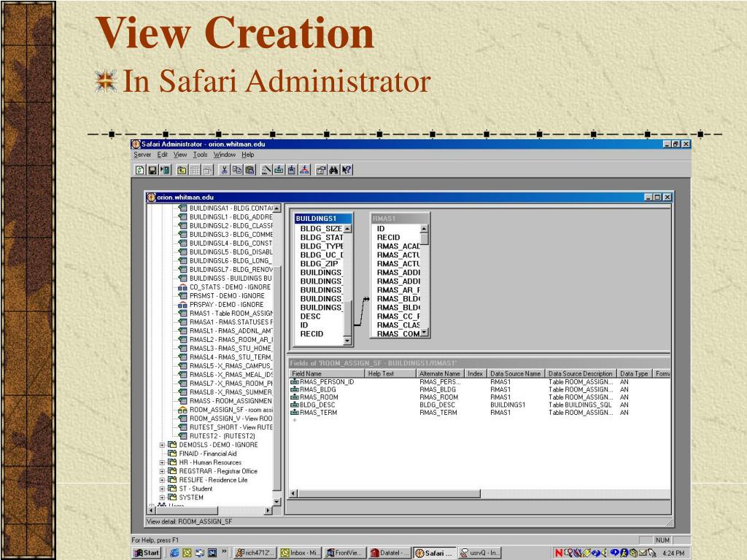Open the Window menu
The height and width of the screenshot is (560, 747).
(x=225, y=155)
